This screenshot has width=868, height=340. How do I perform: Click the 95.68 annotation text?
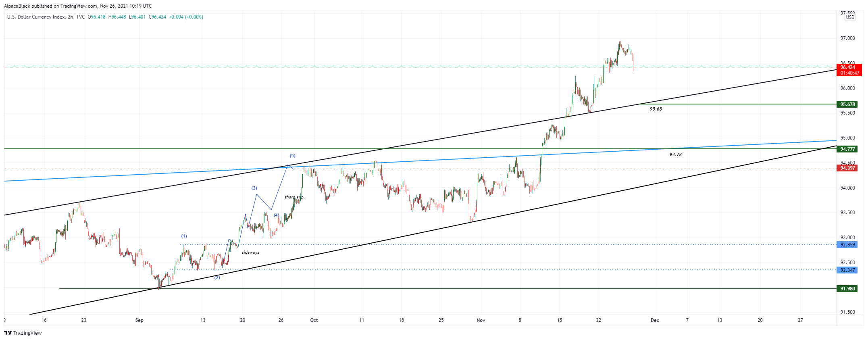pyautogui.click(x=656, y=109)
